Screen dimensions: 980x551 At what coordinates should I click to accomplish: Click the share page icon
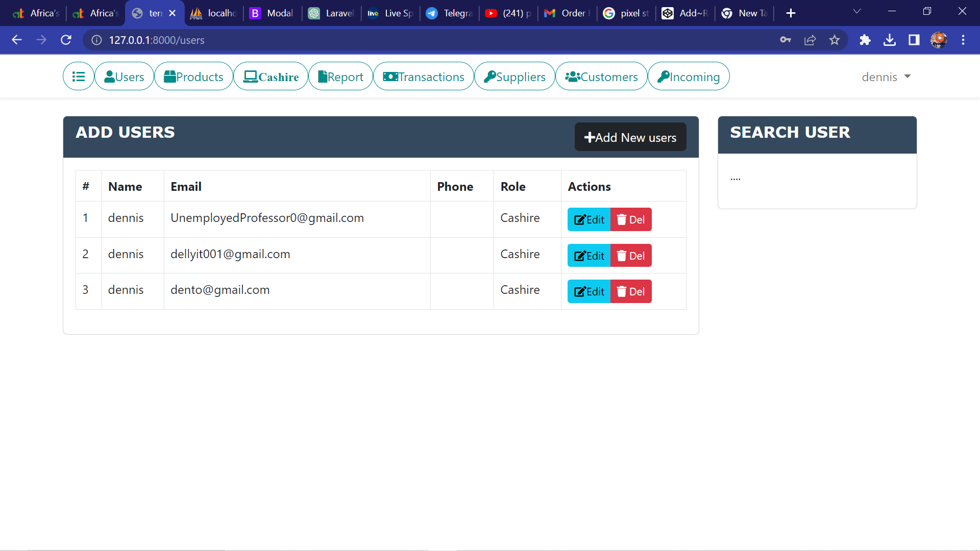[x=810, y=40]
